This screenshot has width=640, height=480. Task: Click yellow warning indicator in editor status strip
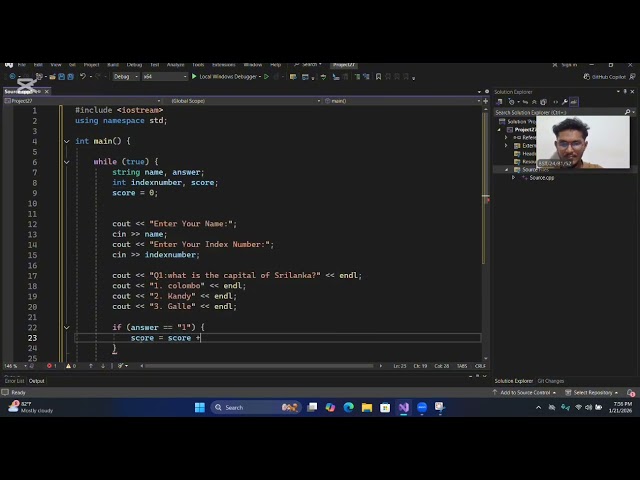[71, 366]
